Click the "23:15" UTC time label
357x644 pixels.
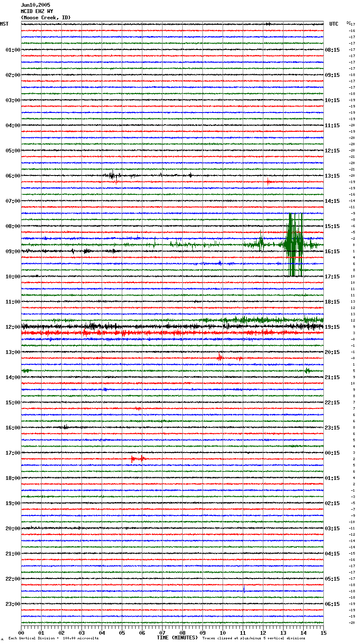pos(332,428)
